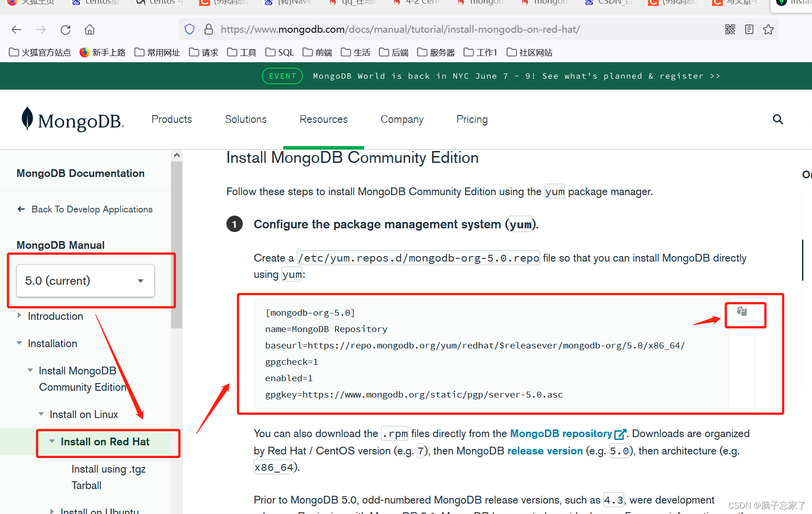Navigate back using the back arrow
The height and width of the screenshot is (514, 812).
pos(16,29)
